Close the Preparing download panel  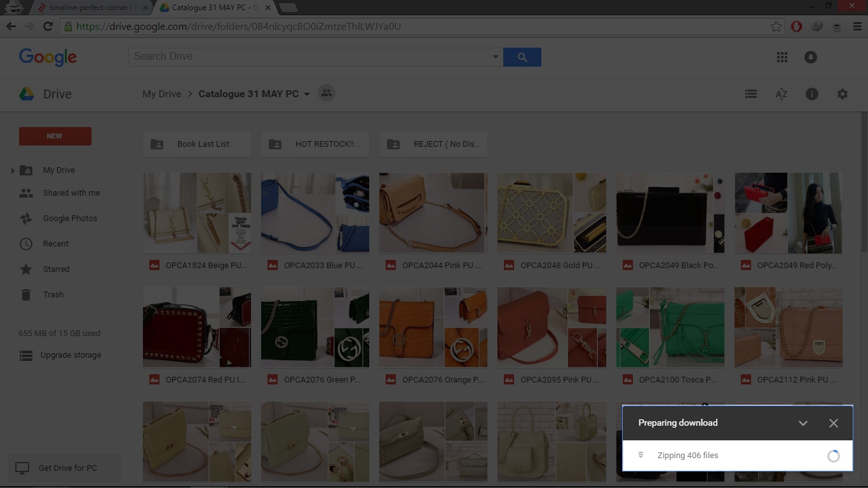tap(834, 423)
